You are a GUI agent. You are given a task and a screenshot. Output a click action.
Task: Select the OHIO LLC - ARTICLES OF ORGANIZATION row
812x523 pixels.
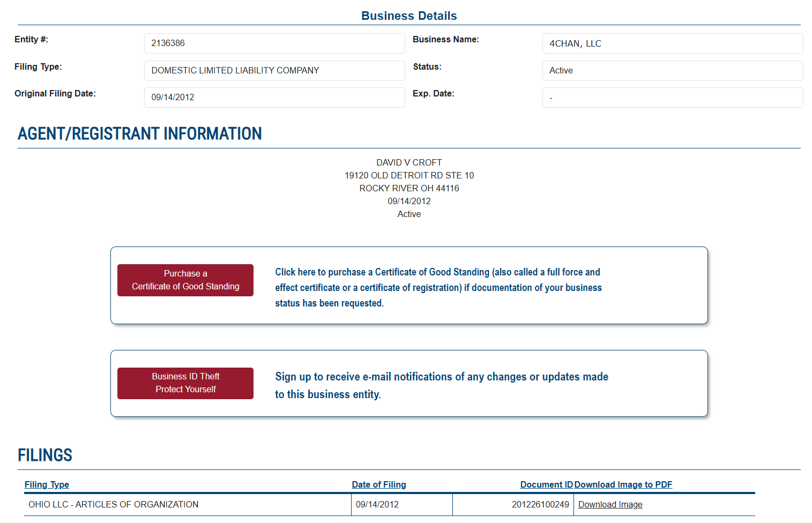click(114, 505)
